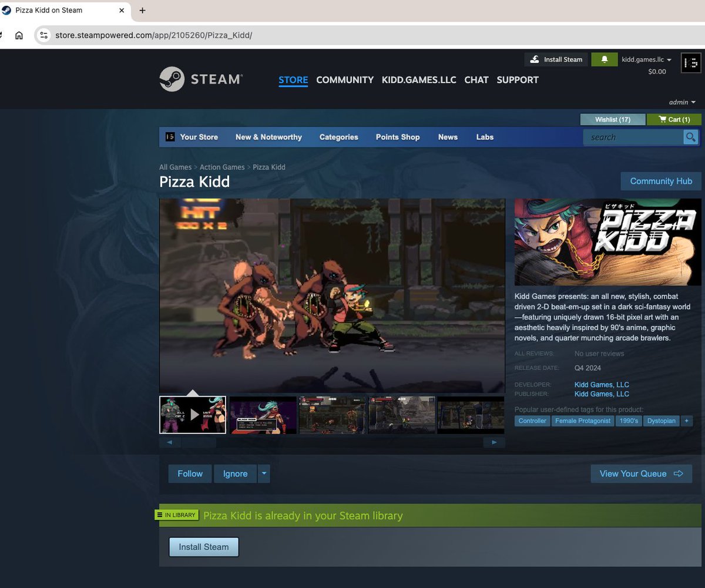Click "Q4 2024" release date text

tap(587, 368)
